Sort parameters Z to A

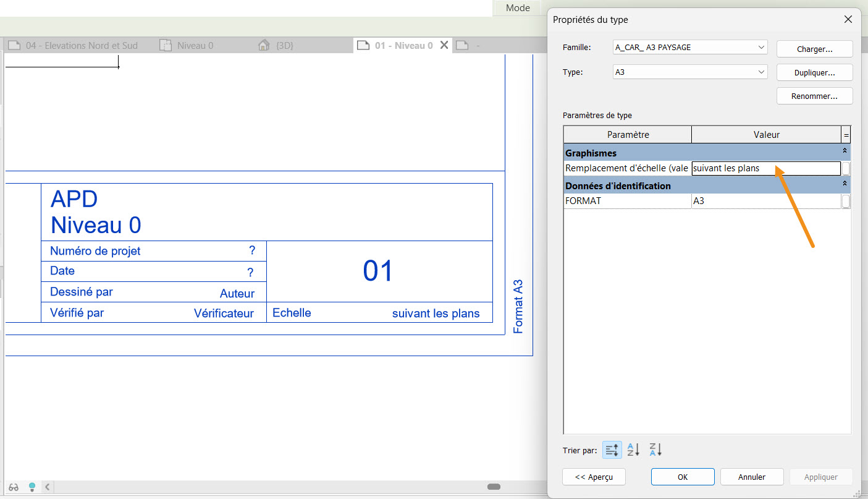655,450
